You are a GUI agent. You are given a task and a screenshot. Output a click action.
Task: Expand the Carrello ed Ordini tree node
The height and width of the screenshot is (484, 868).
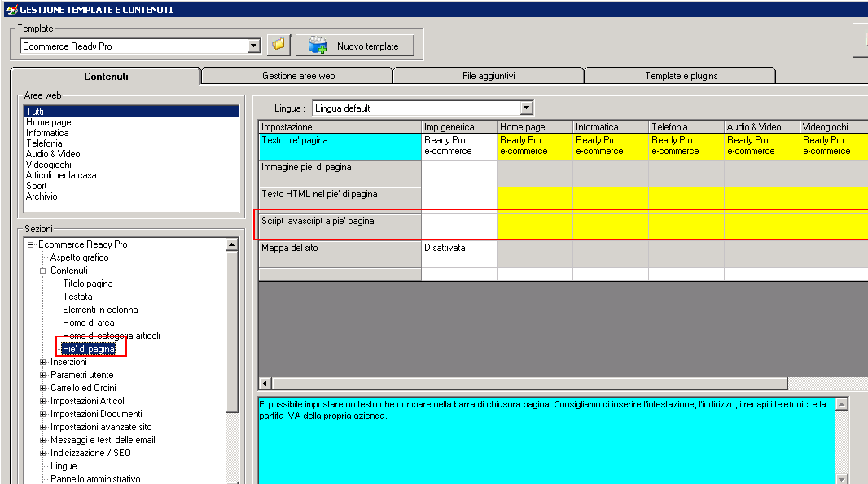[x=42, y=388]
